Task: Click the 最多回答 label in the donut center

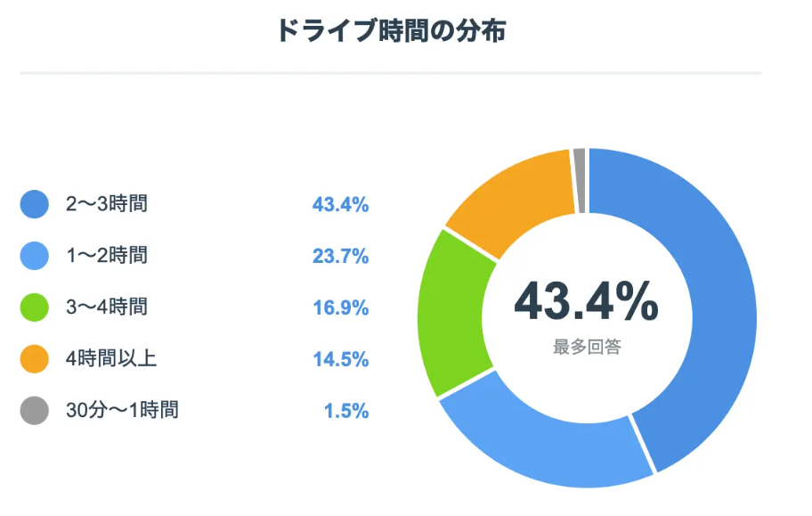Action: click(x=587, y=348)
